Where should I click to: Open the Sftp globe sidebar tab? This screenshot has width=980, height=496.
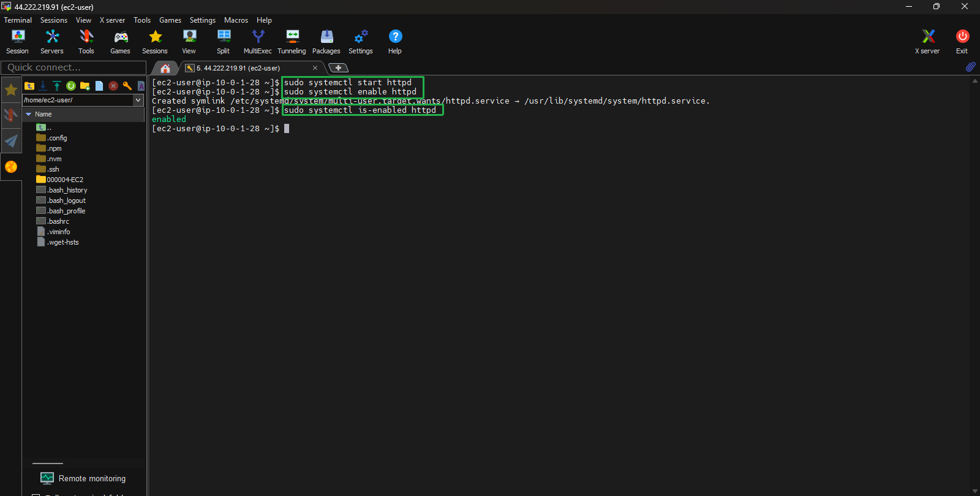[11, 167]
